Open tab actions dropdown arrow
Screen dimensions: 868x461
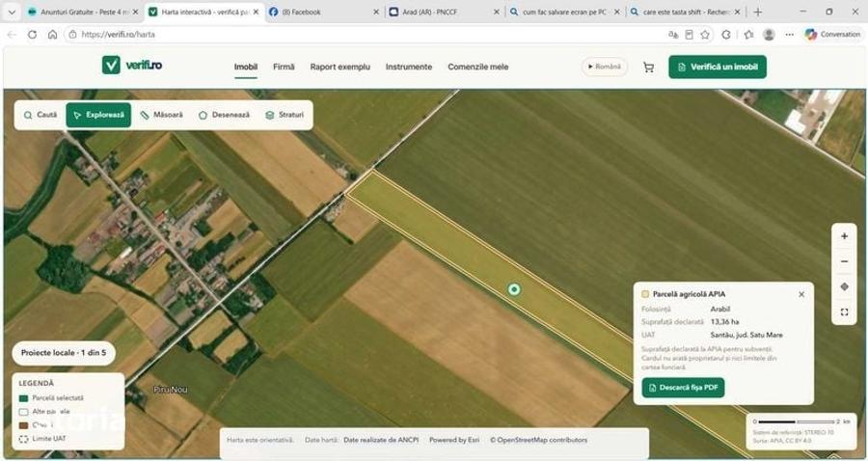12,12
